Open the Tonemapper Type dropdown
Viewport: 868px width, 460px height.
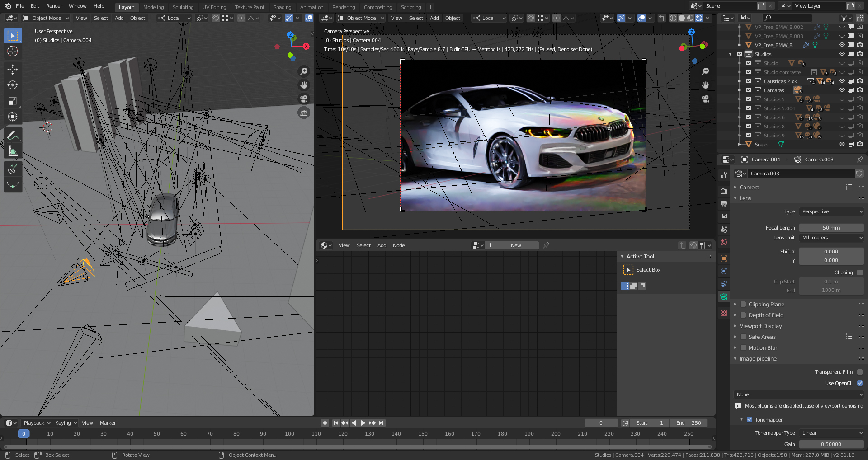[x=831, y=433]
